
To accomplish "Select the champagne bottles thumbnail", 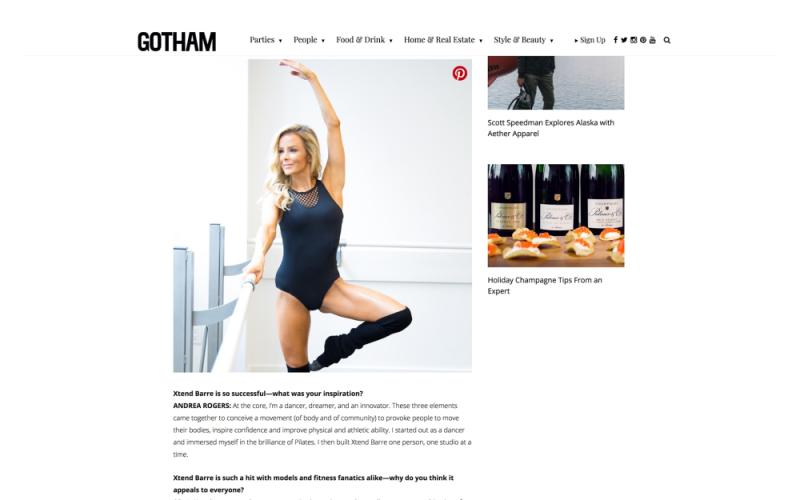I will pos(556,215).
